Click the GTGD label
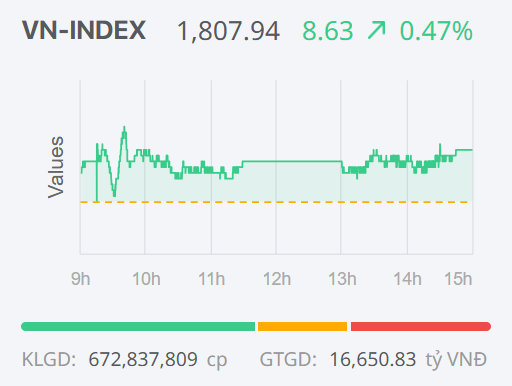This screenshot has width=512, height=386. [x=288, y=359]
